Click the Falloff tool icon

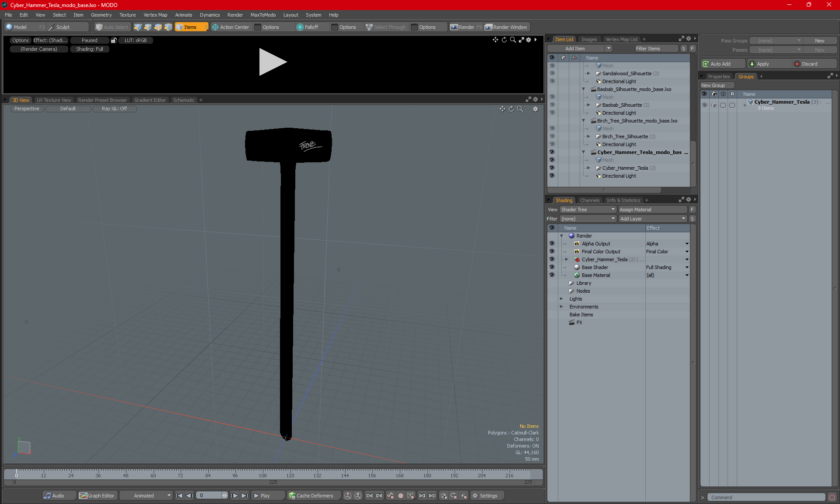[x=300, y=27]
